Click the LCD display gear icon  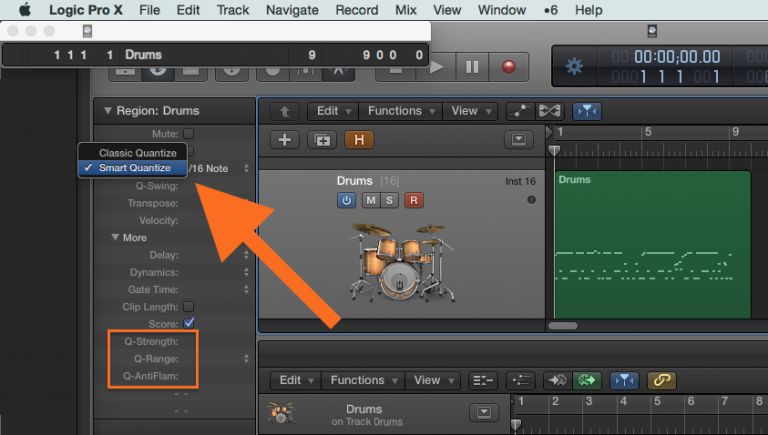[574, 67]
